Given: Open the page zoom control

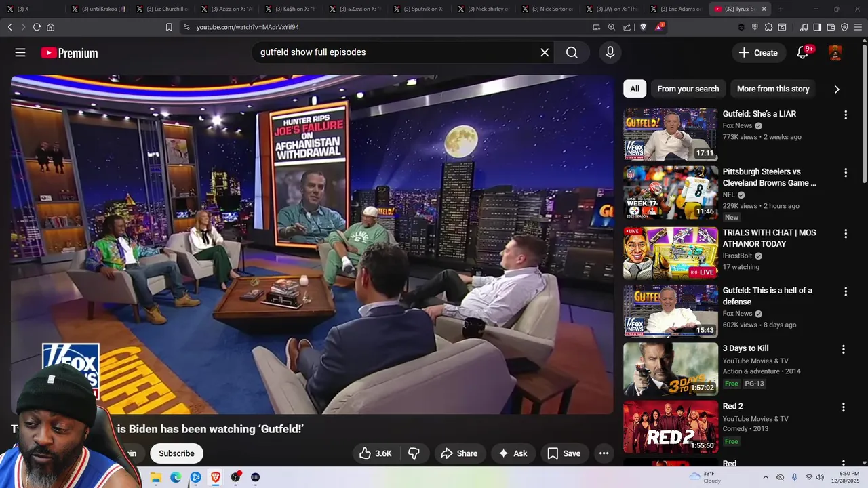Looking at the screenshot, I should point(612,27).
